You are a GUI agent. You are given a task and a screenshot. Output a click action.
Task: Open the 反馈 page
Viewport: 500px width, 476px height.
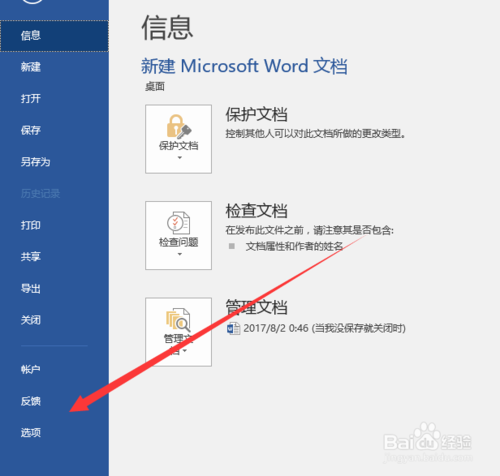tap(54, 401)
